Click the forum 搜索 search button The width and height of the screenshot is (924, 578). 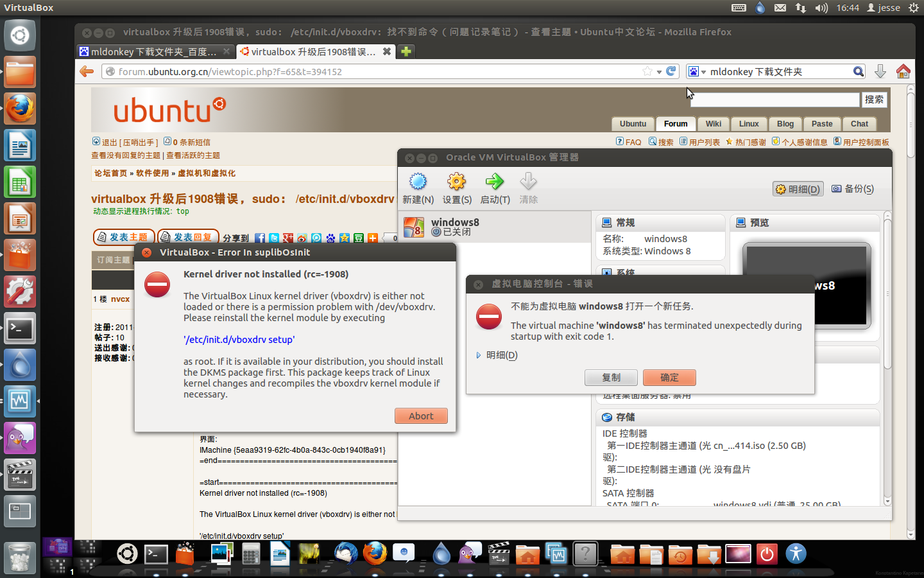click(x=874, y=100)
